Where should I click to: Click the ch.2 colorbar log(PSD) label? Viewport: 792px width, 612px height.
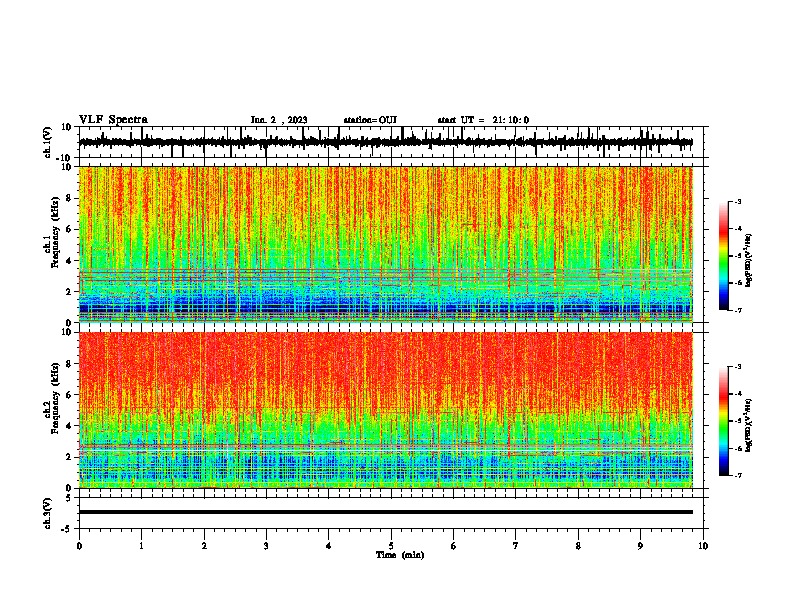[749, 425]
